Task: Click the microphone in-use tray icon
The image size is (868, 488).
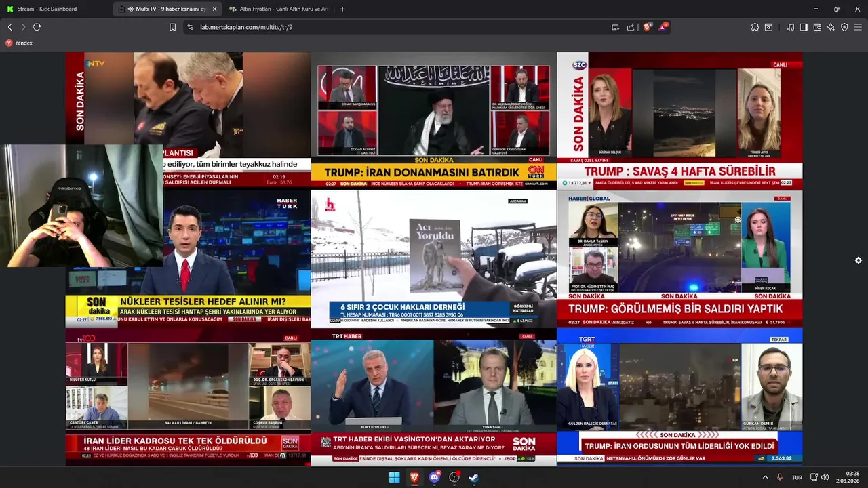Action: click(x=780, y=477)
